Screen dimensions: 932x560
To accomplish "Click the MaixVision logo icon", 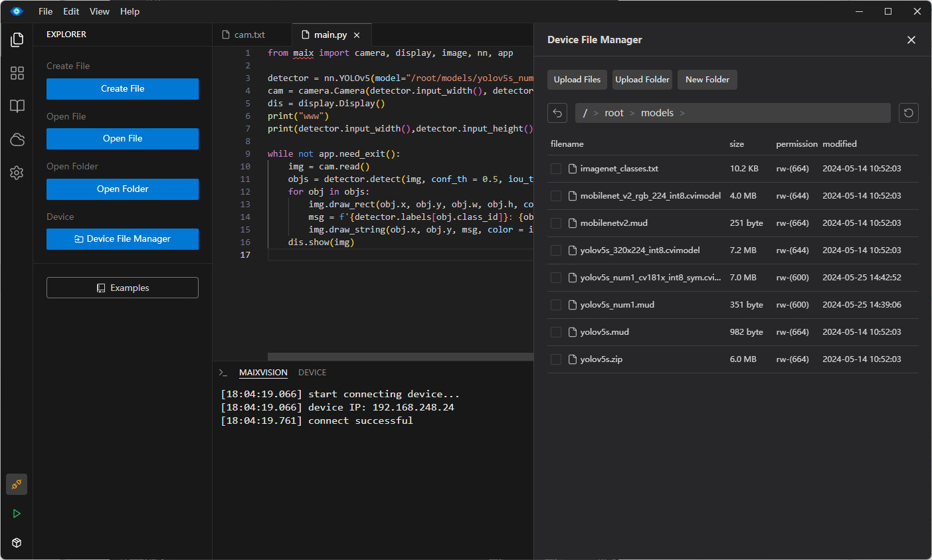I will pyautogui.click(x=17, y=11).
